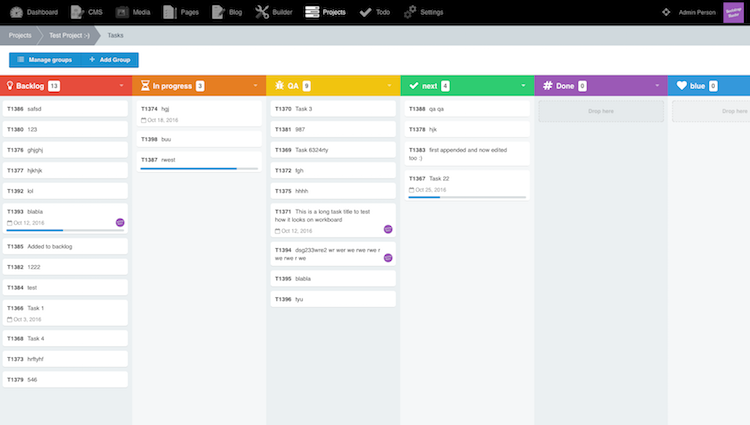The height and width of the screenshot is (425, 750).
Task: Click calendar icon on task T1367
Action: (411, 190)
